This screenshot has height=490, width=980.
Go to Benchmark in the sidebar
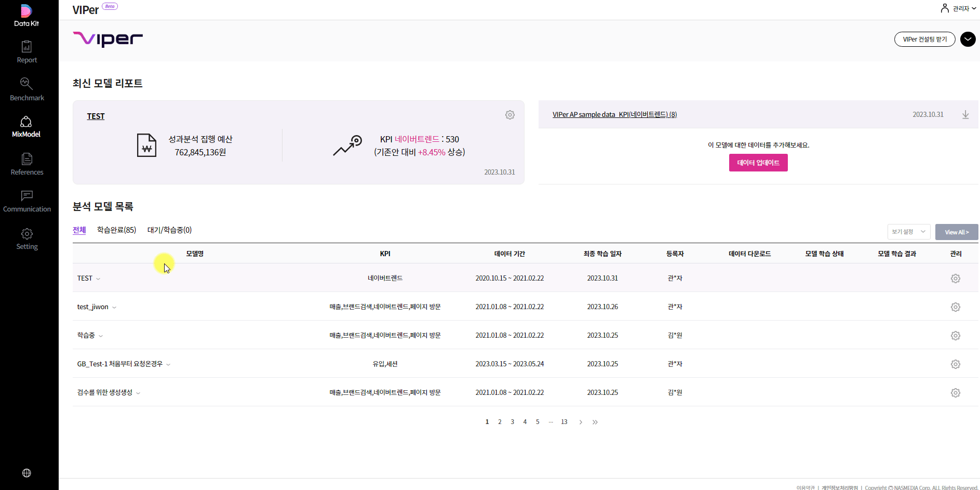[x=26, y=89]
